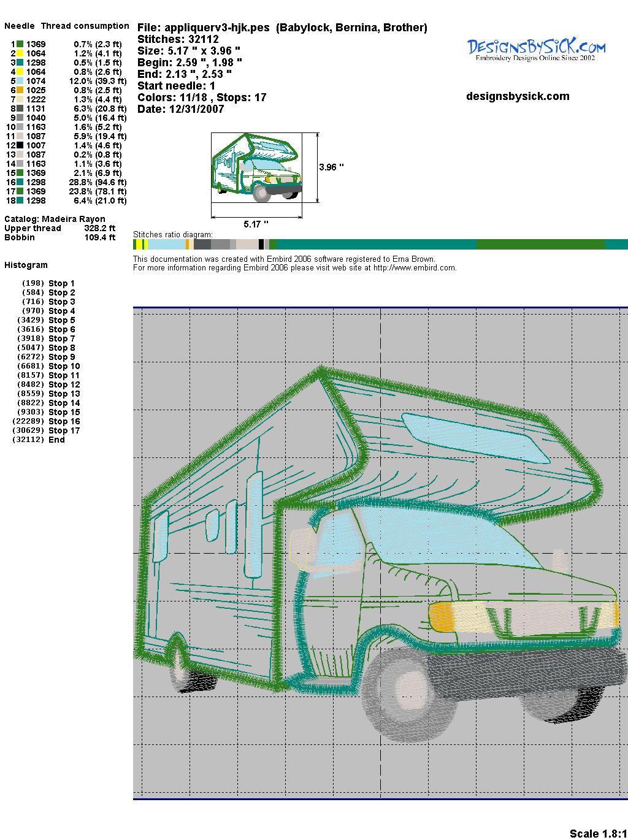Pick the needle 6 orange swatch
Image resolution: width=628 pixels, height=840 pixels.
20,90
